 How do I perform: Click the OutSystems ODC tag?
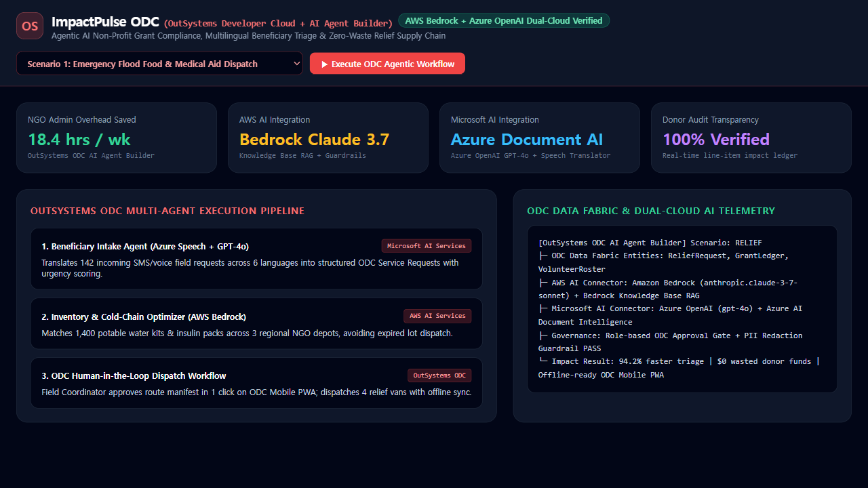tap(439, 375)
